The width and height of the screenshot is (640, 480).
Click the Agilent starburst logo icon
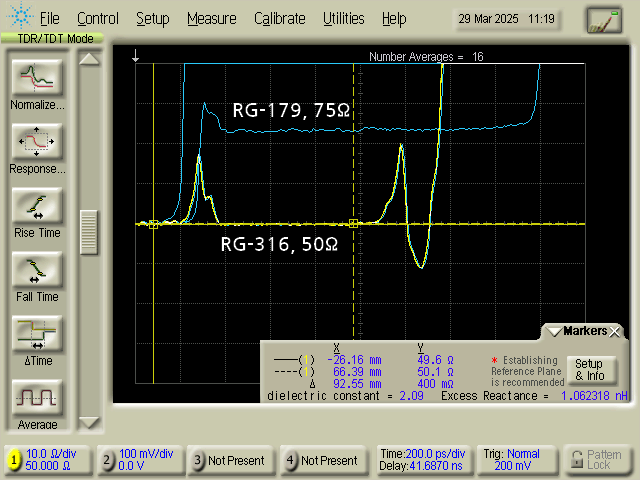pos(19,15)
